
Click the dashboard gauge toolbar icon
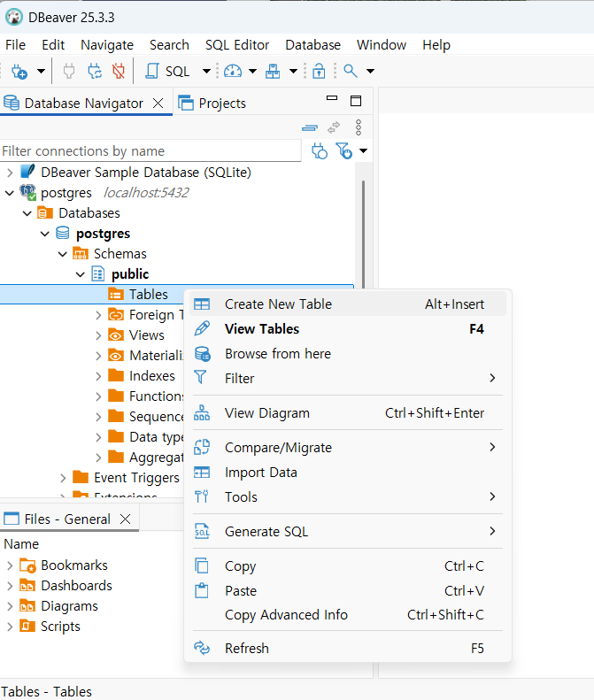pos(233,71)
